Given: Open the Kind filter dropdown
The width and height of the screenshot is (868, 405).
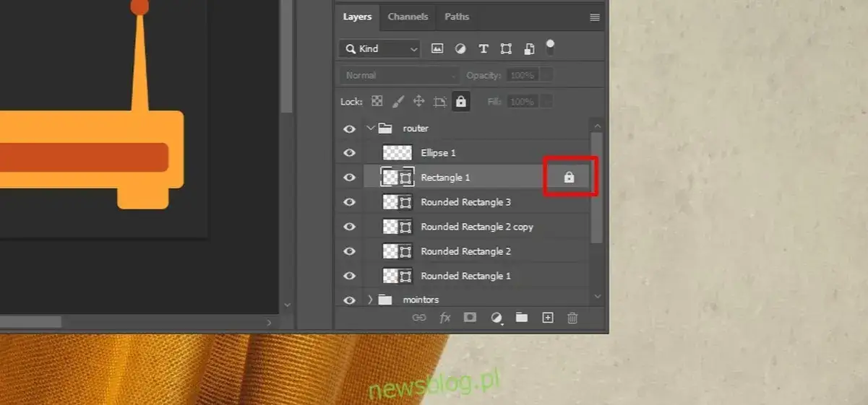Looking at the screenshot, I should tap(379, 49).
